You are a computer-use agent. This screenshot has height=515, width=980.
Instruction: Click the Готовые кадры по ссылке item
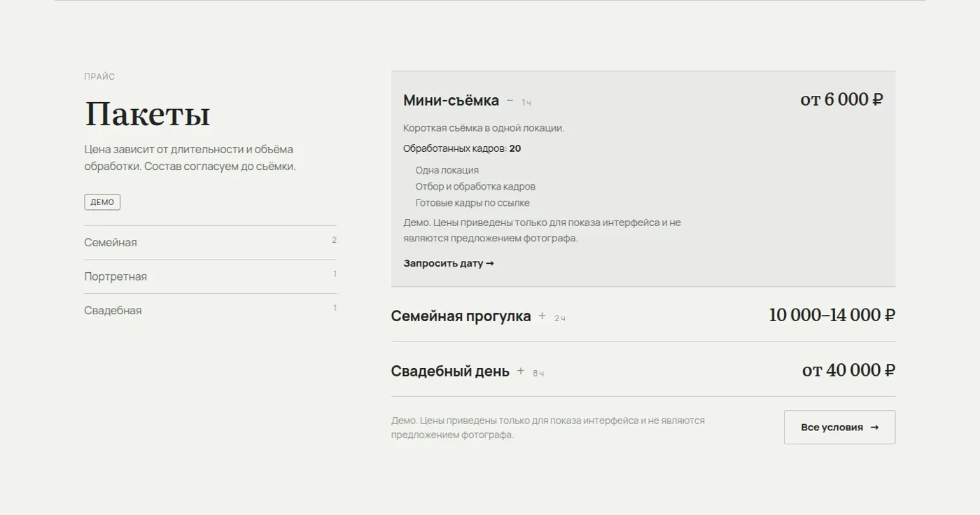pyautogui.click(x=472, y=203)
